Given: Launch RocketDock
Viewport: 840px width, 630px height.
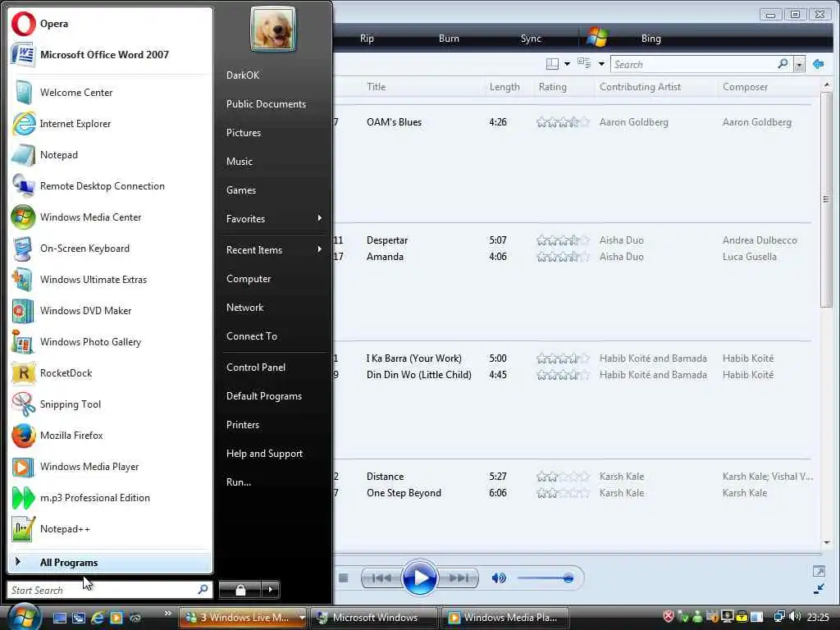Looking at the screenshot, I should 110,373.
